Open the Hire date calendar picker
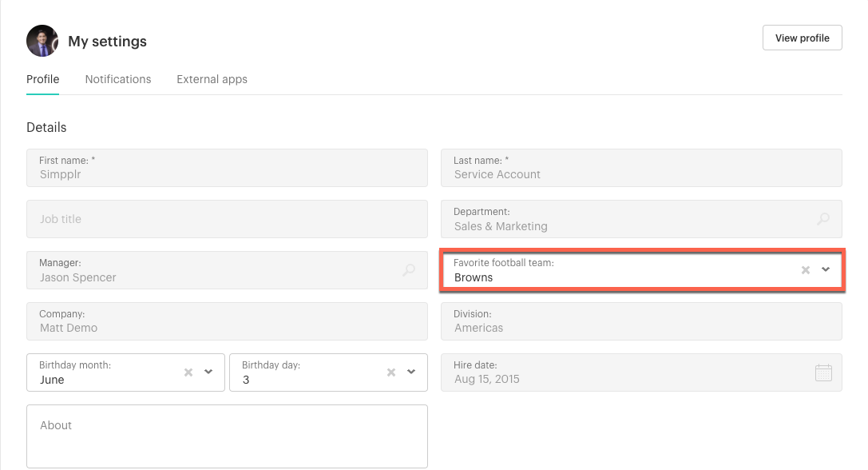This screenshot has width=868, height=470. (823, 372)
